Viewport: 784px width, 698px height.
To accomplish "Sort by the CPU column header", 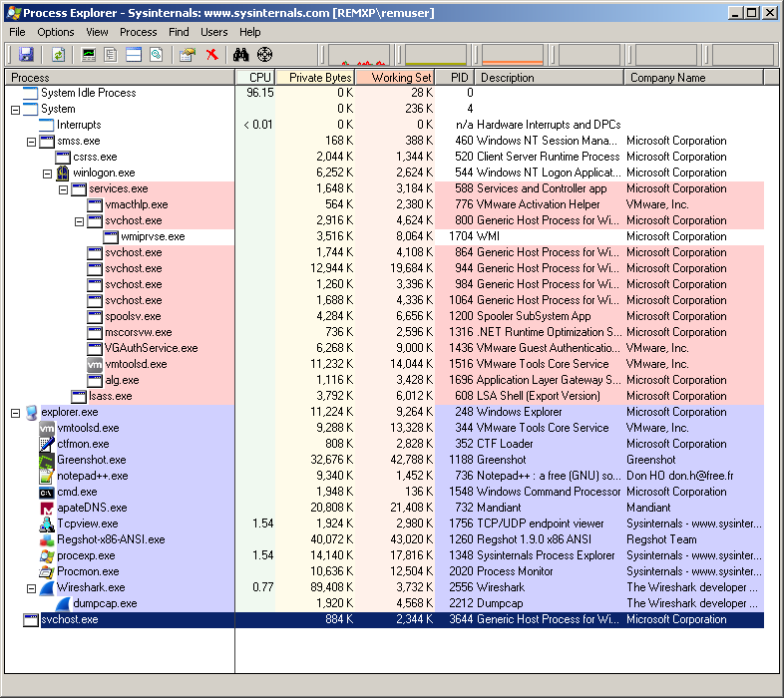I will [x=255, y=78].
